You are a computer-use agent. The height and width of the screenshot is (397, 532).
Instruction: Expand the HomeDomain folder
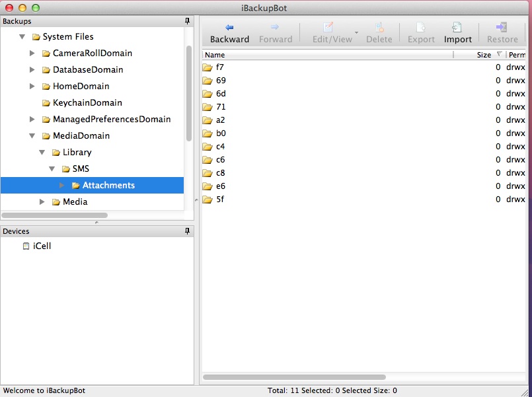click(32, 86)
